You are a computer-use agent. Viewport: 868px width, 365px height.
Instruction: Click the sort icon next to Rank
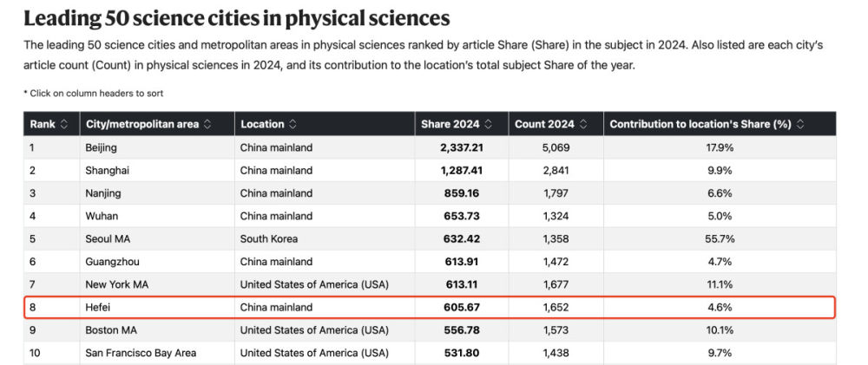point(64,125)
